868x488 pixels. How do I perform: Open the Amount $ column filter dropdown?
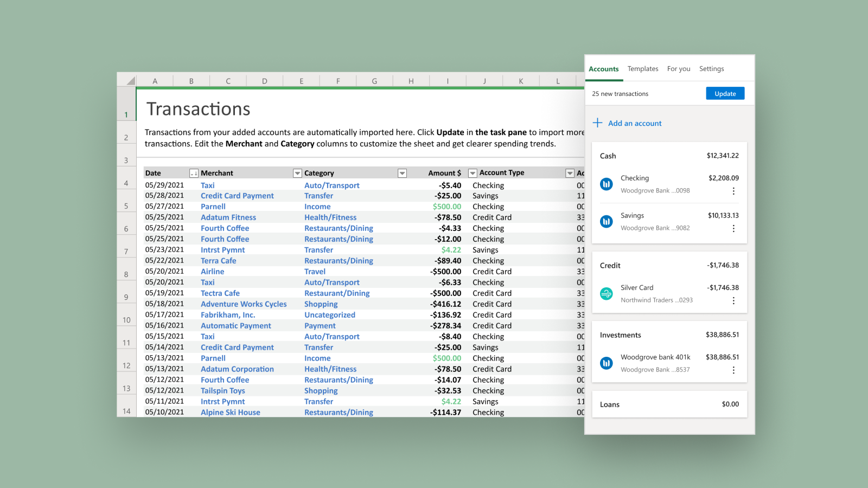(x=473, y=173)
